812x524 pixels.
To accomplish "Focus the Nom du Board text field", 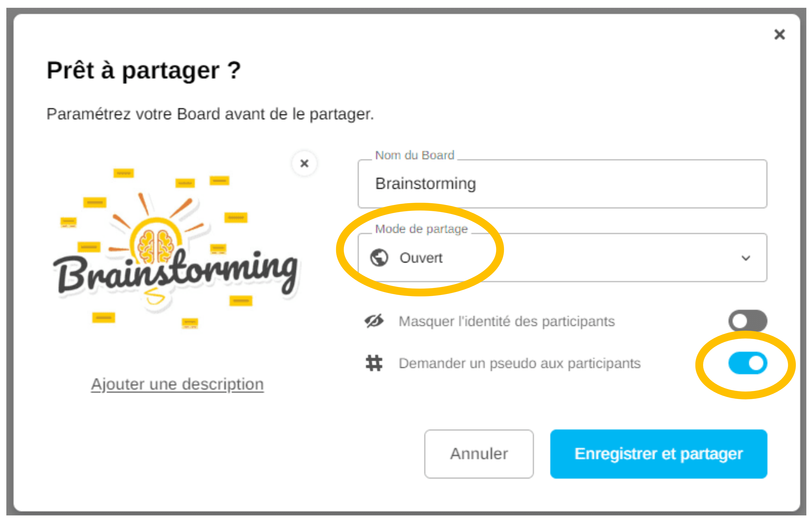I will (562, 184).
